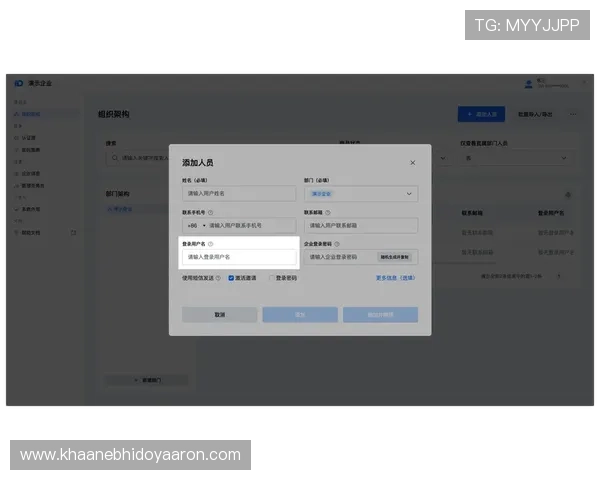Expand 更多信息 (选填) section

pos(394,278)
